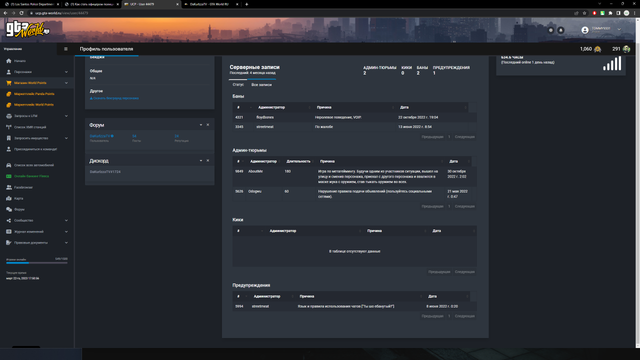
Task: Open the user account dropdown arrow
Action: (x=619, y=29)
